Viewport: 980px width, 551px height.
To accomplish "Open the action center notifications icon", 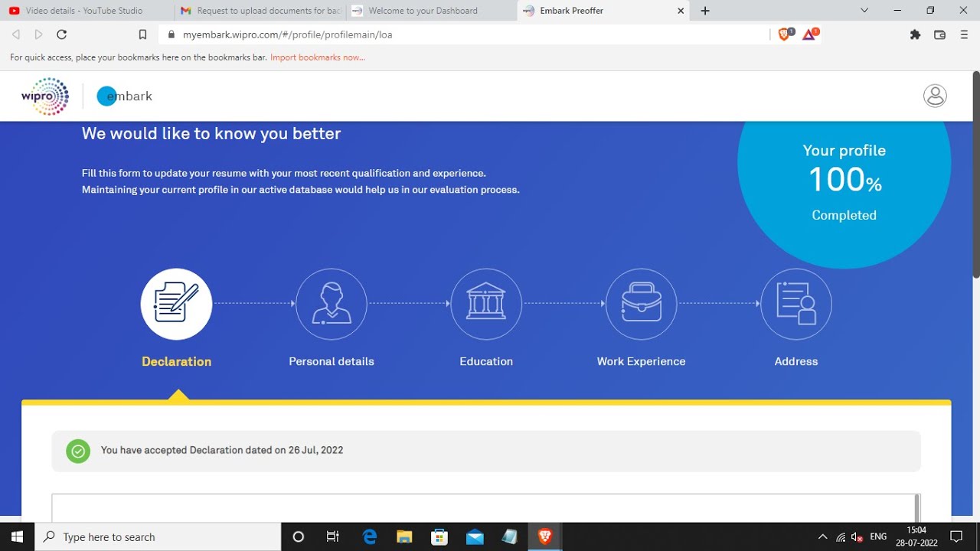I will 956,537.
